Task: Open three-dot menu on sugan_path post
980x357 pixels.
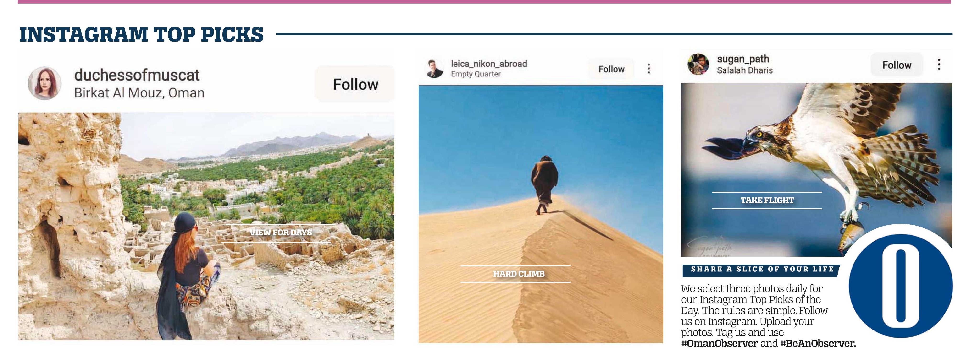Action: coord(939,64)
